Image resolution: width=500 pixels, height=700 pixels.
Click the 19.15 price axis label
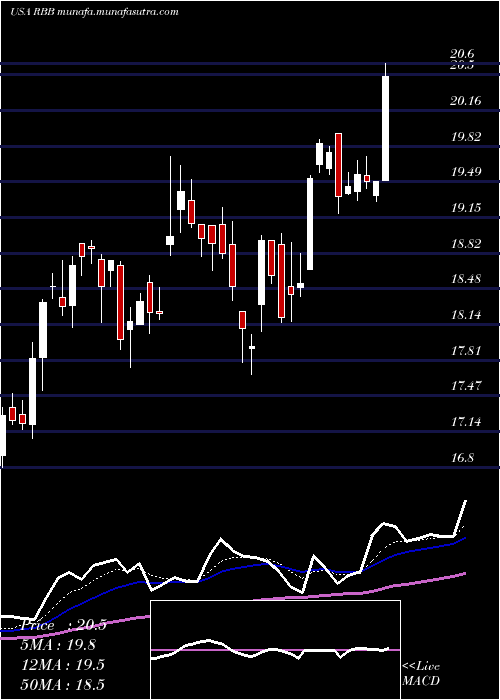(466, 208)
